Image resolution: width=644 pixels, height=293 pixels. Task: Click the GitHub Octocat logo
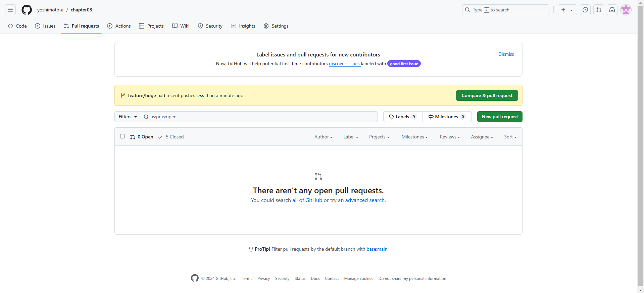coord(27,10)
